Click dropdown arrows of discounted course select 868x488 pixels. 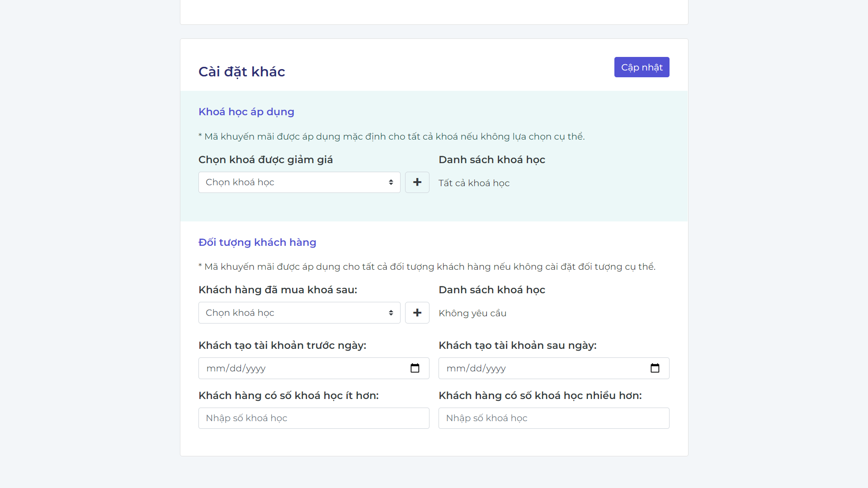[391, 182]
